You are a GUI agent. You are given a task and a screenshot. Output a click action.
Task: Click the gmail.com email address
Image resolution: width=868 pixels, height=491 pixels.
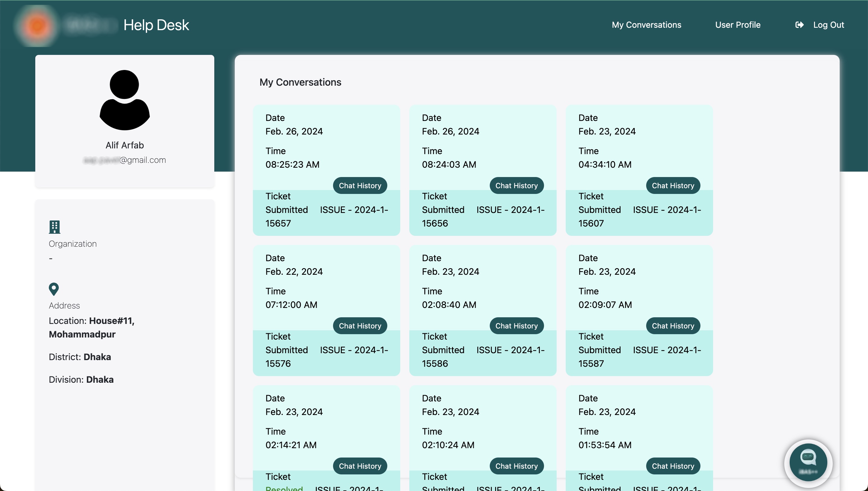pos(125,160)
